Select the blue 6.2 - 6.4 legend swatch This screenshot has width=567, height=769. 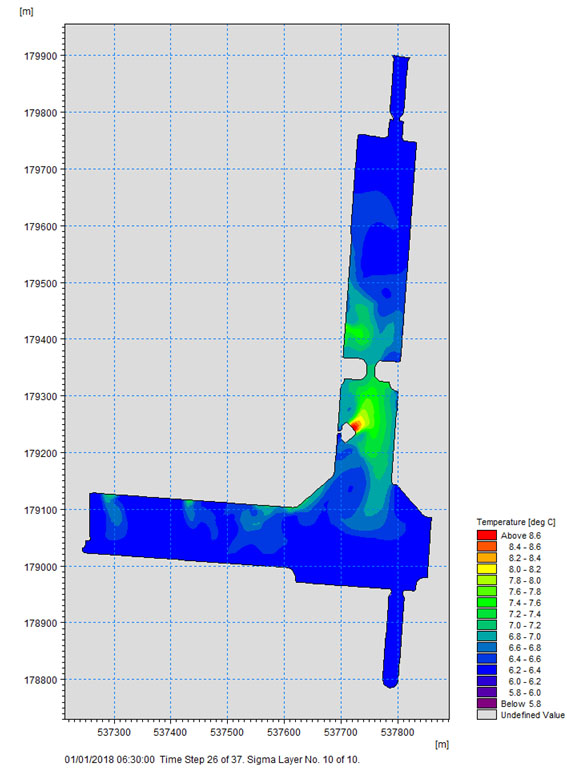coord(486,670)
